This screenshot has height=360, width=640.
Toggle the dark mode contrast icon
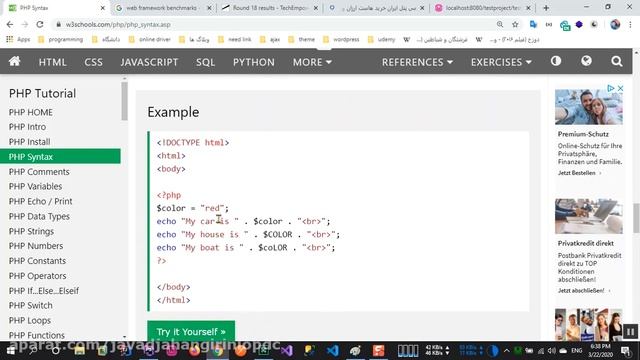(556, 61)
